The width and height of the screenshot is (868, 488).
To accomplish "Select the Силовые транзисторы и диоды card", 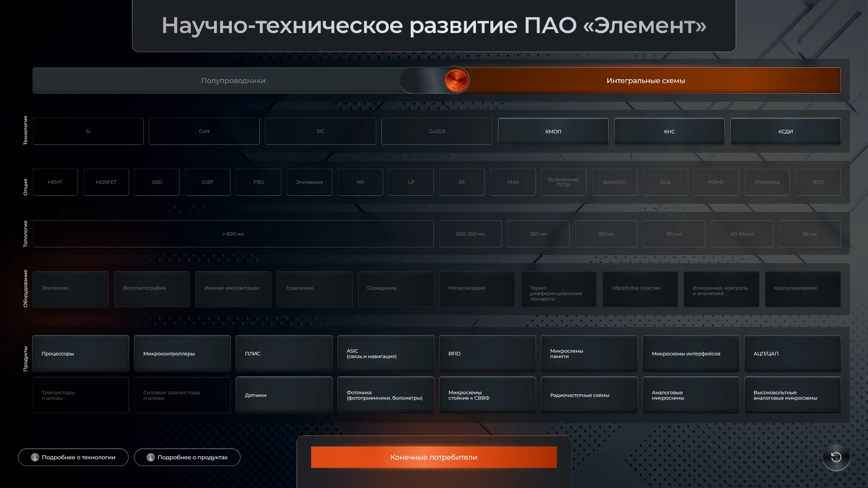I will [182, 395].
